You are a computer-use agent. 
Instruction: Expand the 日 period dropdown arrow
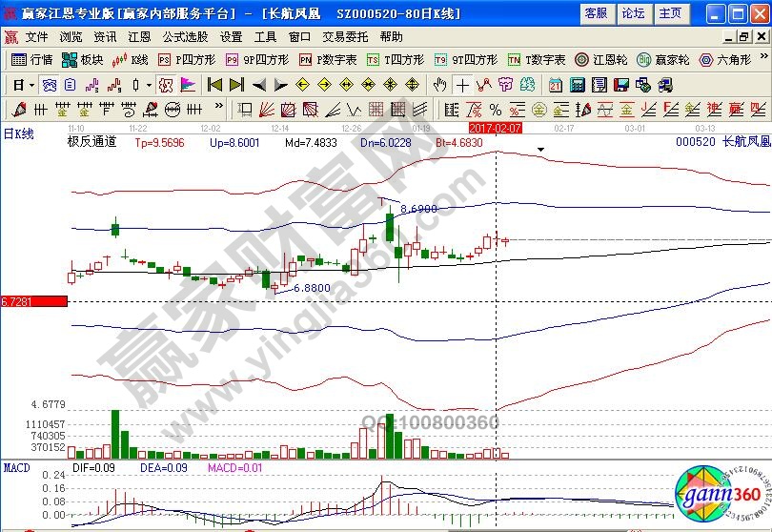click(31, 84)
